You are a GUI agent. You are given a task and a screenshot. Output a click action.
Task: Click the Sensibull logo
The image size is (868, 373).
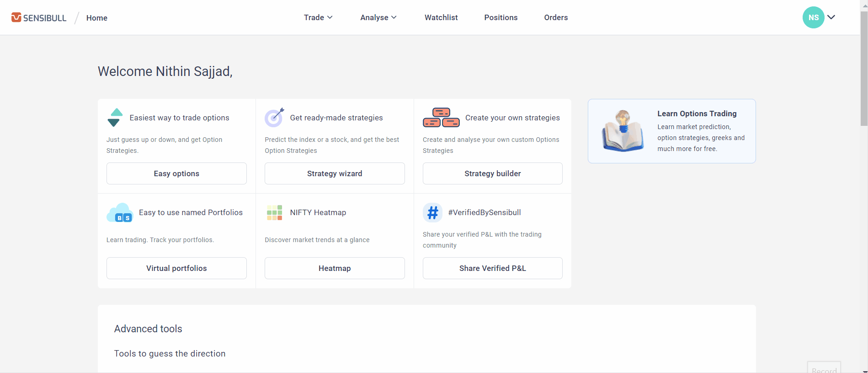tap(39, 18)
